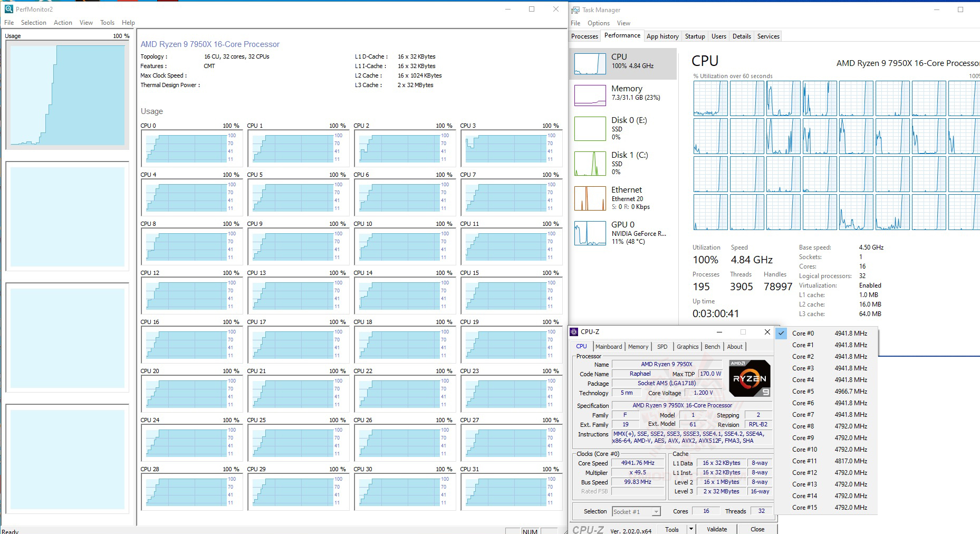Switch to the Users tab in Task Manager
This screenshot has height=534, width=980.
[718, 36]
